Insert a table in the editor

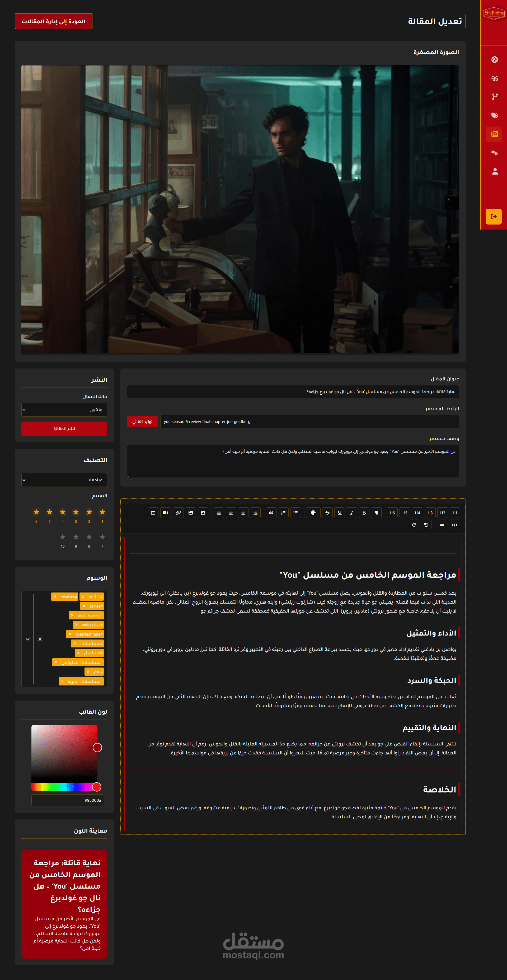click(x=153, y=512)
